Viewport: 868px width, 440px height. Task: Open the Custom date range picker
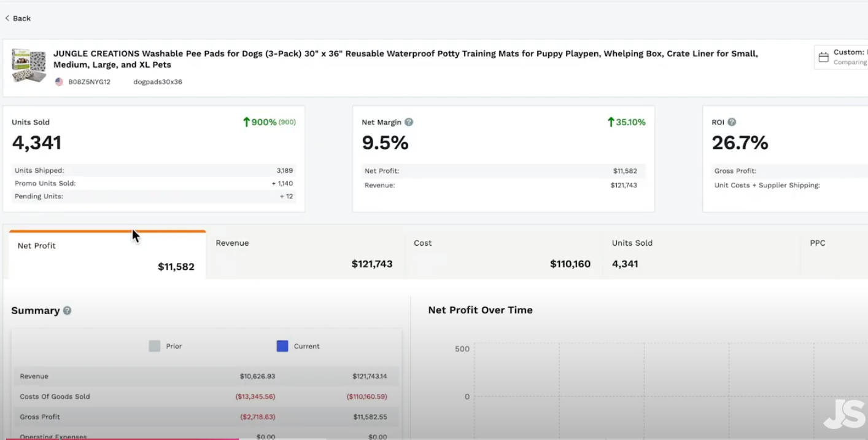coord(841,57)
